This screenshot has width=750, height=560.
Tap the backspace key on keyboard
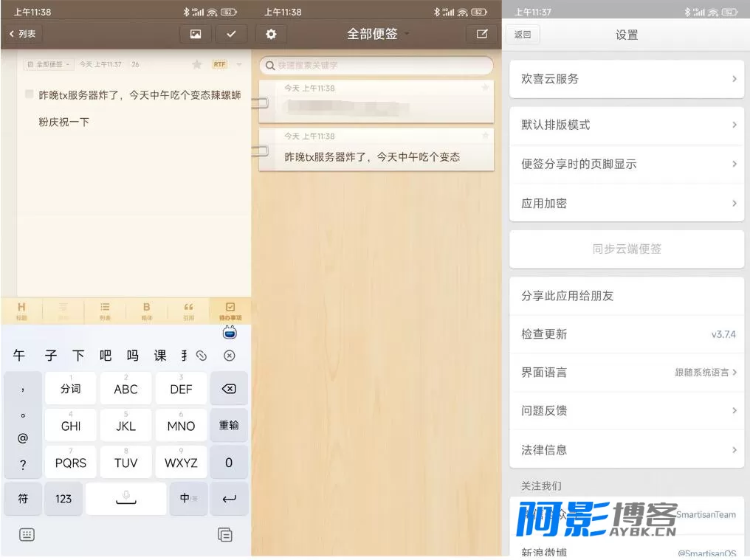tap(229, 389)
